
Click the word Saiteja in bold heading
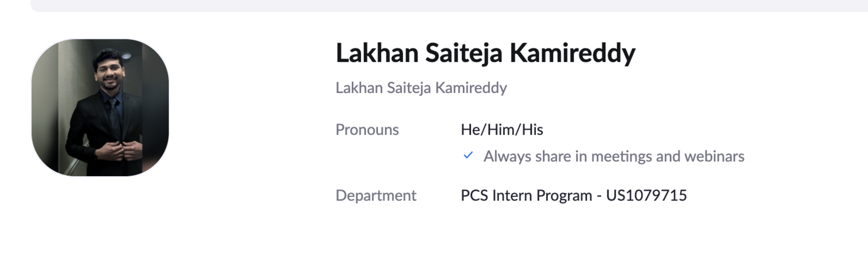(x=464, y=53)
